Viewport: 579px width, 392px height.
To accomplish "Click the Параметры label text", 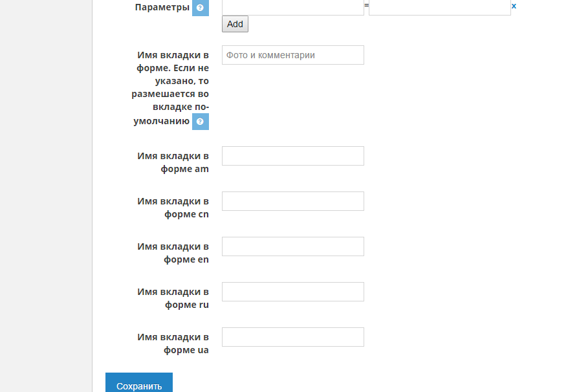I will 162,7.
